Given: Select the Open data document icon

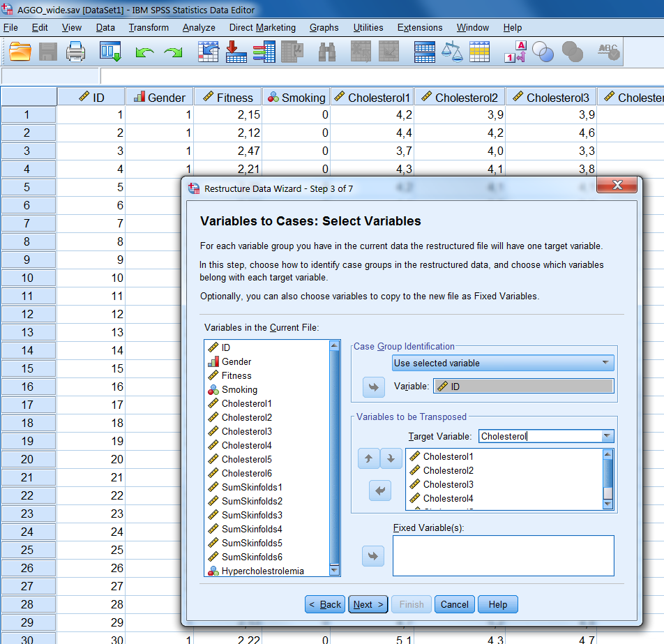Looking at the screenshot, I should point(19,51).
